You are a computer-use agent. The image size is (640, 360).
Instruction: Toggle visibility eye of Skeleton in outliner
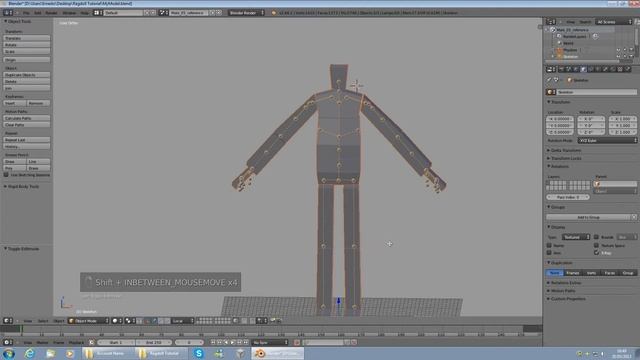[618, 57]
